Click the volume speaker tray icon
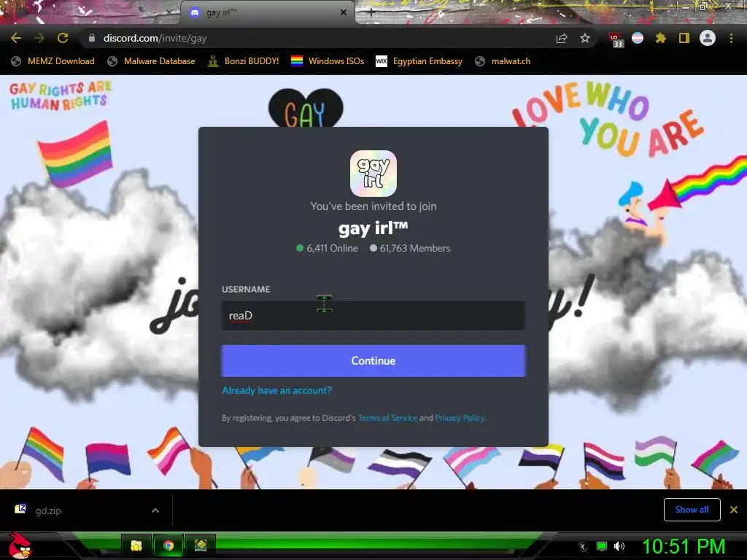The image size is (747, 560). [x=619, y=546]
